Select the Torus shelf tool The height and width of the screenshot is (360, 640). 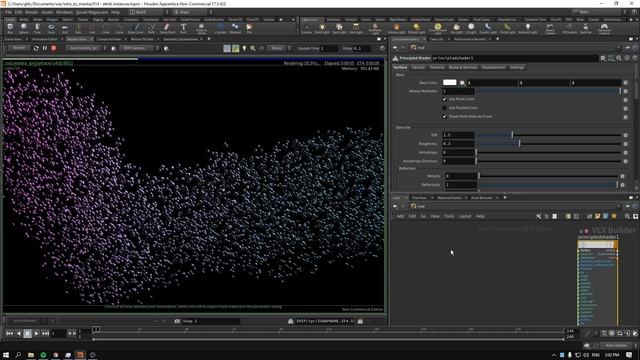pyautogui.click(x=51, y=28)
